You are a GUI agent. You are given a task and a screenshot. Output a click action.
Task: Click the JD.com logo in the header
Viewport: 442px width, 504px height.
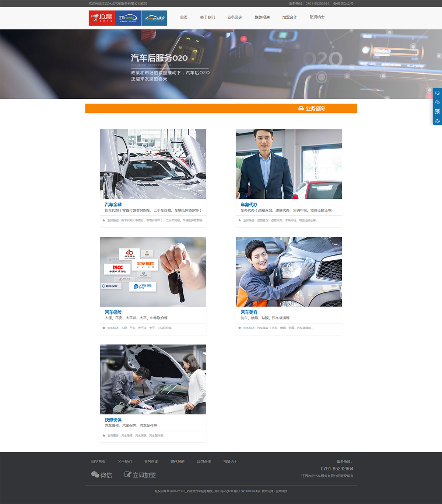click(102, 18)
